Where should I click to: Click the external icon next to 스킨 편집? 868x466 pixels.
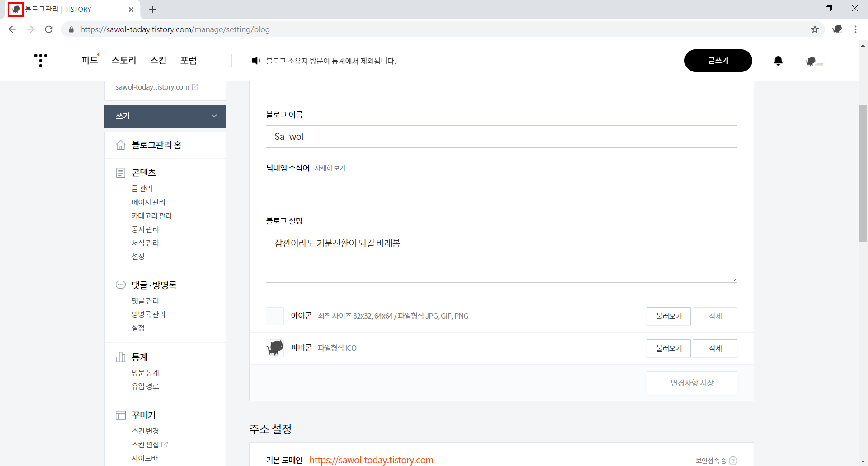(x=165, y=445)
